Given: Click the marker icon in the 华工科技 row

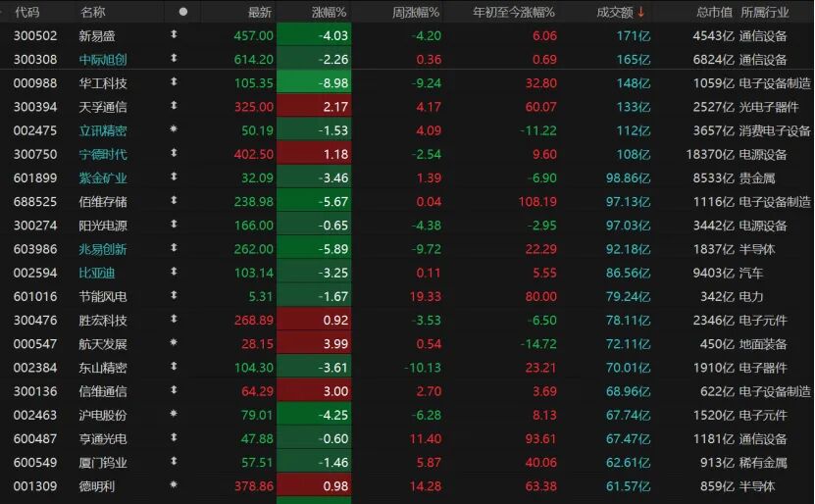Looking at the screenshot, I should tap(175, 81).
